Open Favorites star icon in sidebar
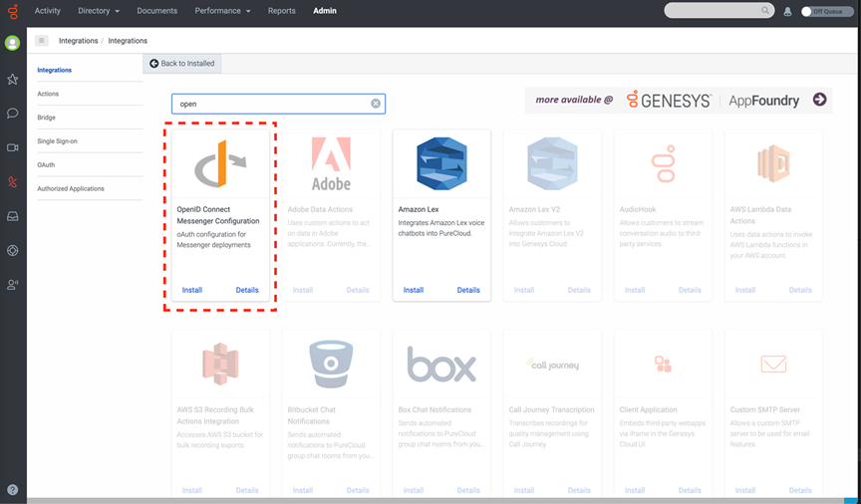The width and height of the screenshot is (861, 504). (13, 79)
